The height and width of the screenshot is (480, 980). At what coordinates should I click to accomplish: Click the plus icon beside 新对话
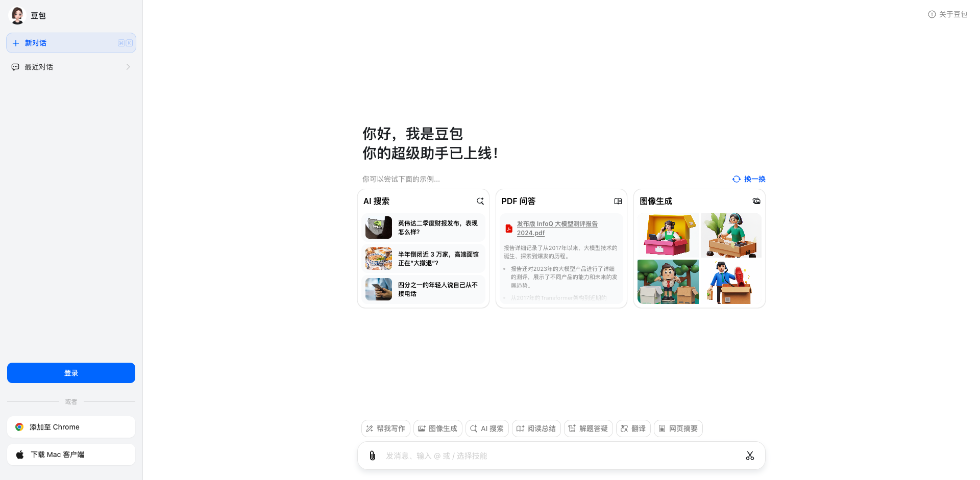tap(16, 43)
